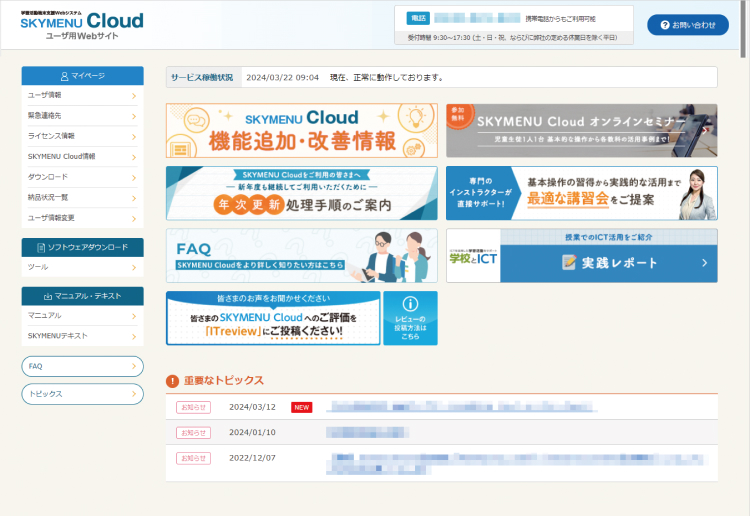The image size is (750, 516).
Task: Open ユーザ情報変更 in the sidebar
Action: click(x=82, y=218)
